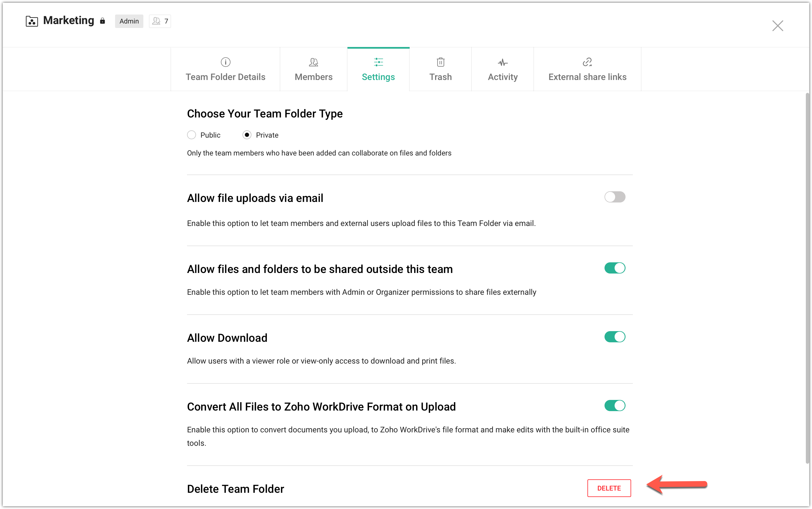Screen dimensions: 812x509
Task: Click the Activity pulse icon
Action: [x=503, y=62]
